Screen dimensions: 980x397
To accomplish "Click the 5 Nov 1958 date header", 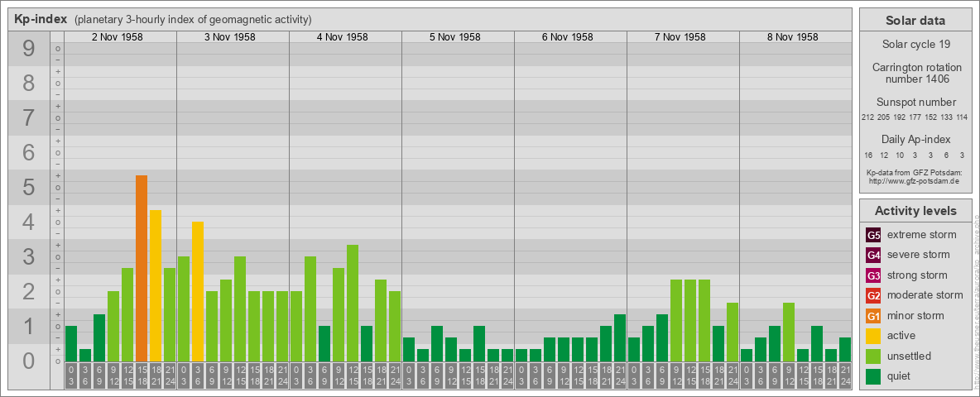I will (x=454, y=37).
